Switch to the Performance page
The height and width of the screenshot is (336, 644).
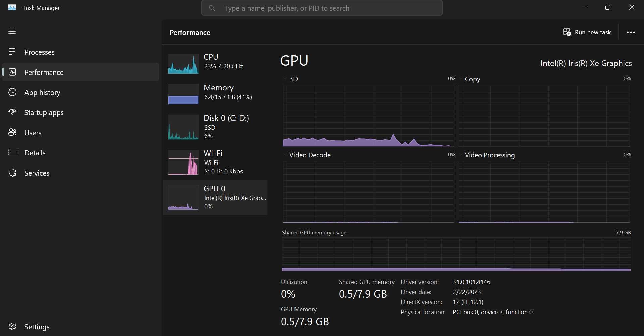pos(80,72)
